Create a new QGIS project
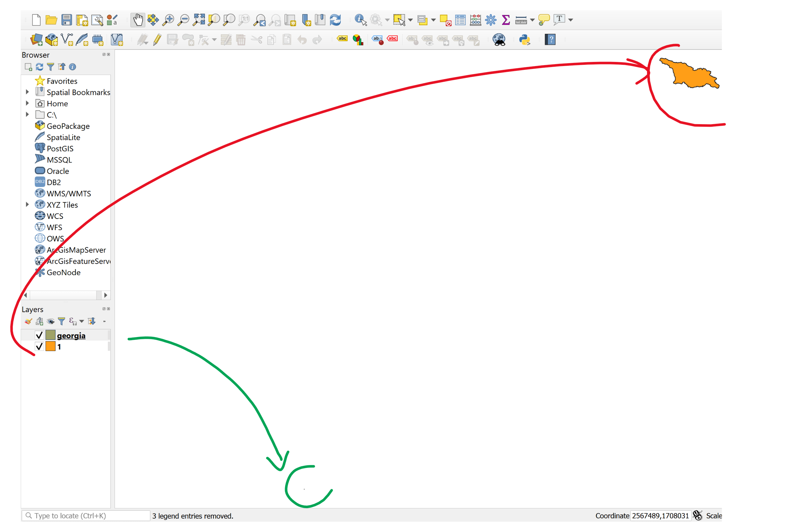This screenshot has height=532, width=798. [x=36, y=20]
